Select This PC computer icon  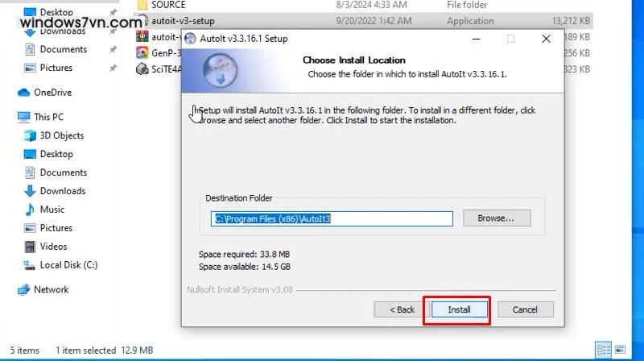pos(24,117)
